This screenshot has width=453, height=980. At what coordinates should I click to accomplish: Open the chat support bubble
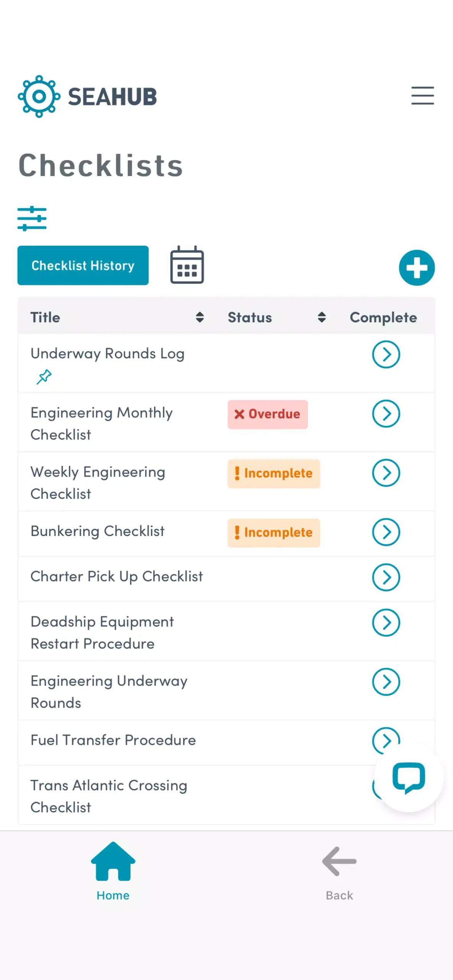409,778
